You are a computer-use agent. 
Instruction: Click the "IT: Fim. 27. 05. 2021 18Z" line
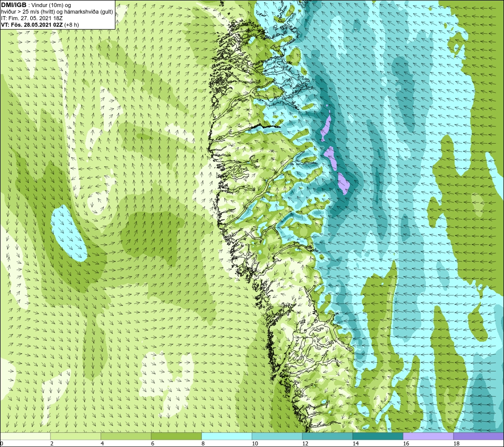pos(32,18)
